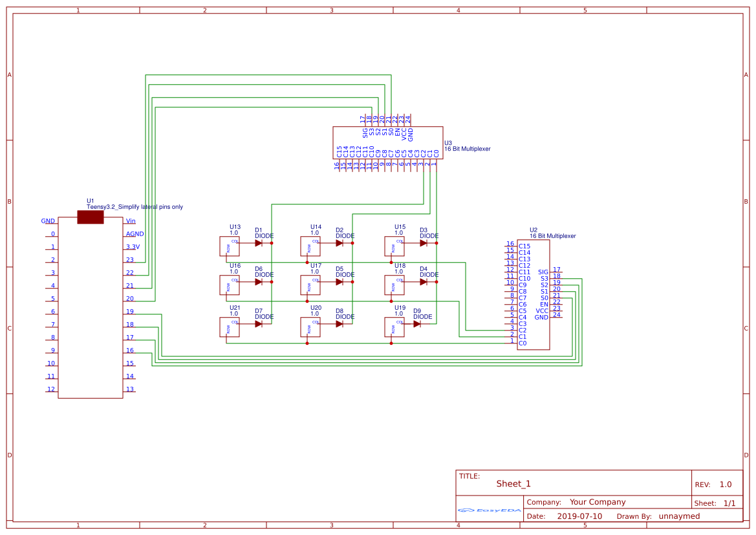Click Teensy pin 19 label
The image size is (756, 535).
pos(130,312)
